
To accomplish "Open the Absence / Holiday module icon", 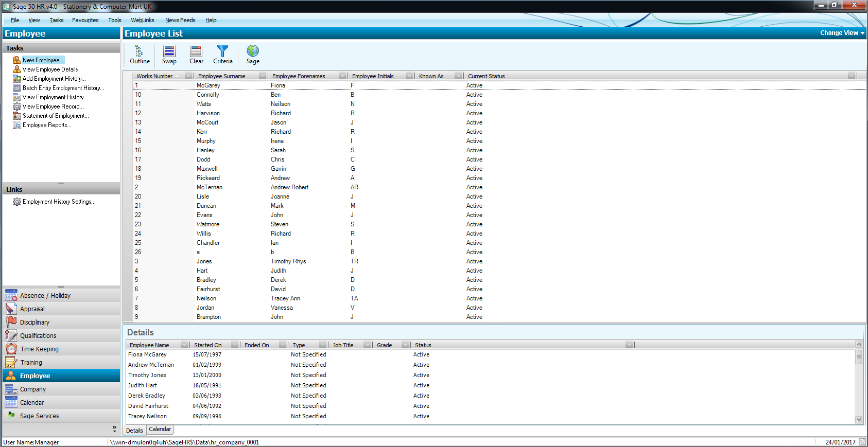I will click(x=11, y=295).
